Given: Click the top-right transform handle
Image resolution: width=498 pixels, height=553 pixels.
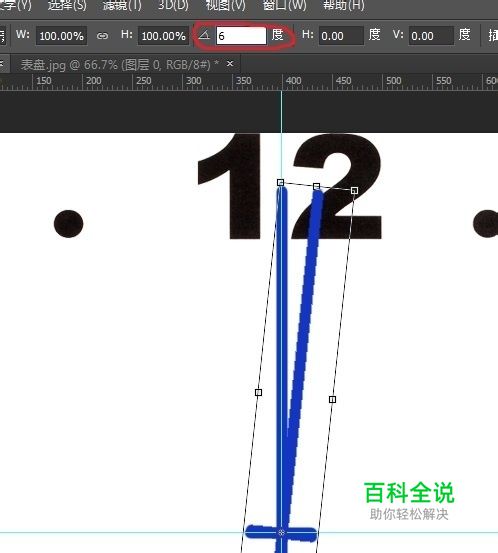Looking at the screenshot, I should pyautogui.click(x=354, y=190).
